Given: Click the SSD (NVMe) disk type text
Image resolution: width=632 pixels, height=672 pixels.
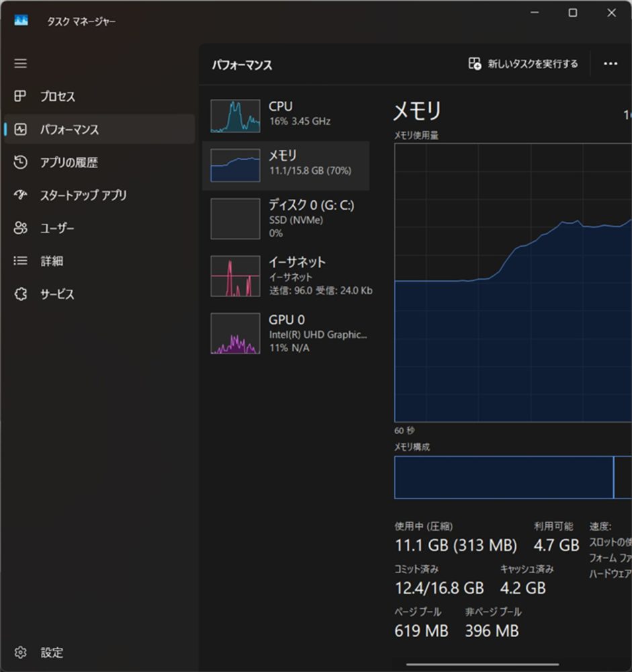Looking at the screenshot, I should point(296,220).
